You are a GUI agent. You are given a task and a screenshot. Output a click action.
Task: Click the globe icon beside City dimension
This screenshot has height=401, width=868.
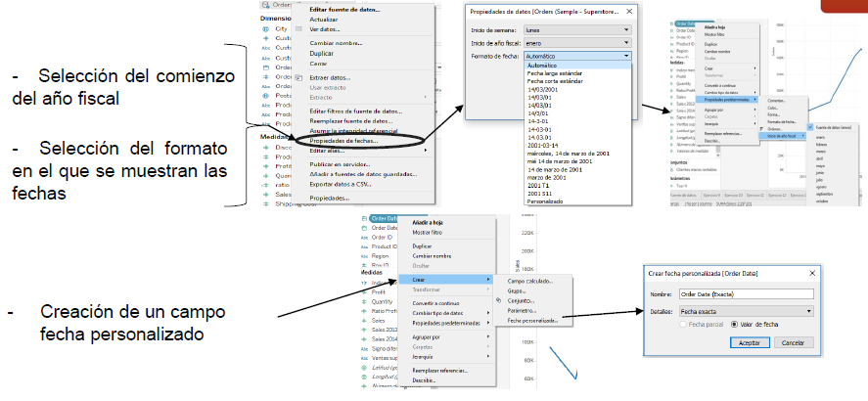click(x=265, y=28)
